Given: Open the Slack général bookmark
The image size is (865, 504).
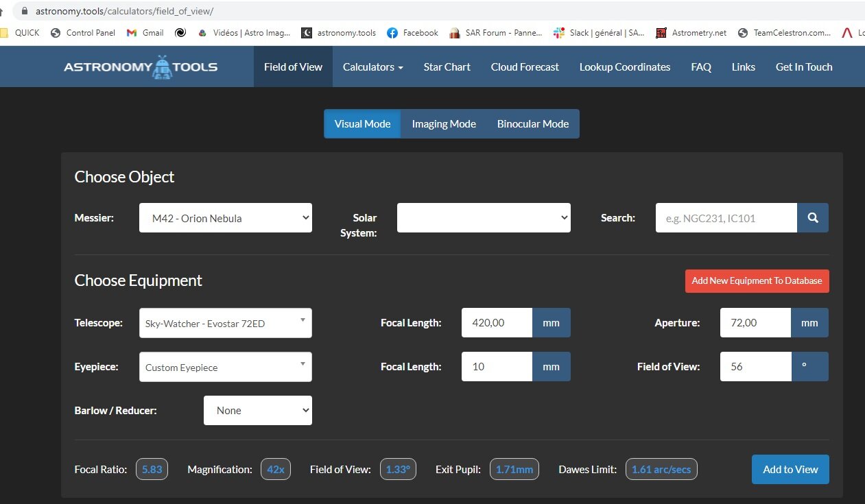Looking at the screenshot, I should click(x=600, y=32).
